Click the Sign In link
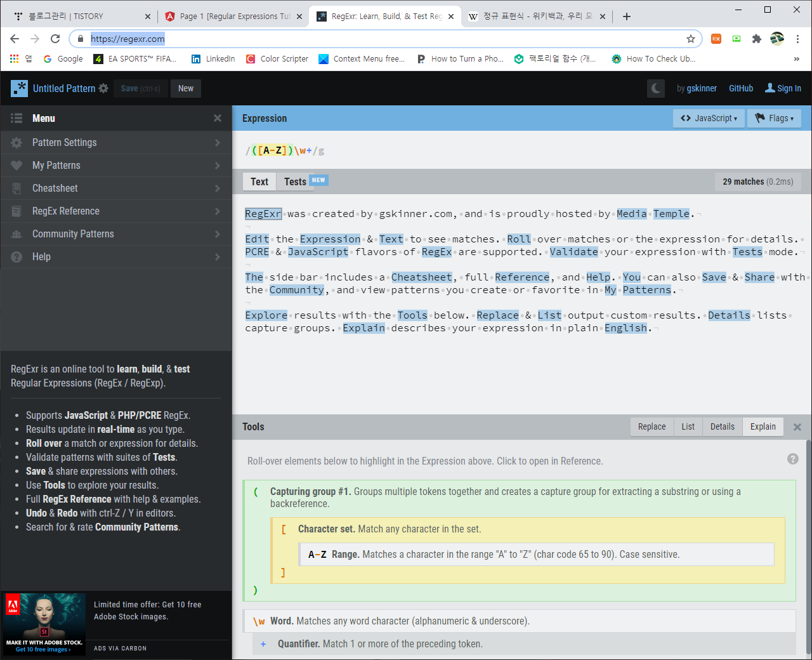 783,88
